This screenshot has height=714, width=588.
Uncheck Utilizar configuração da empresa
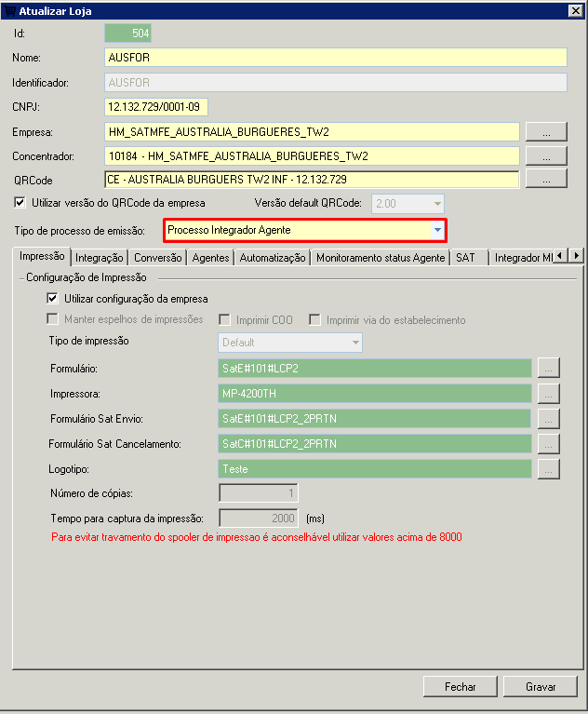pos(53,299)
